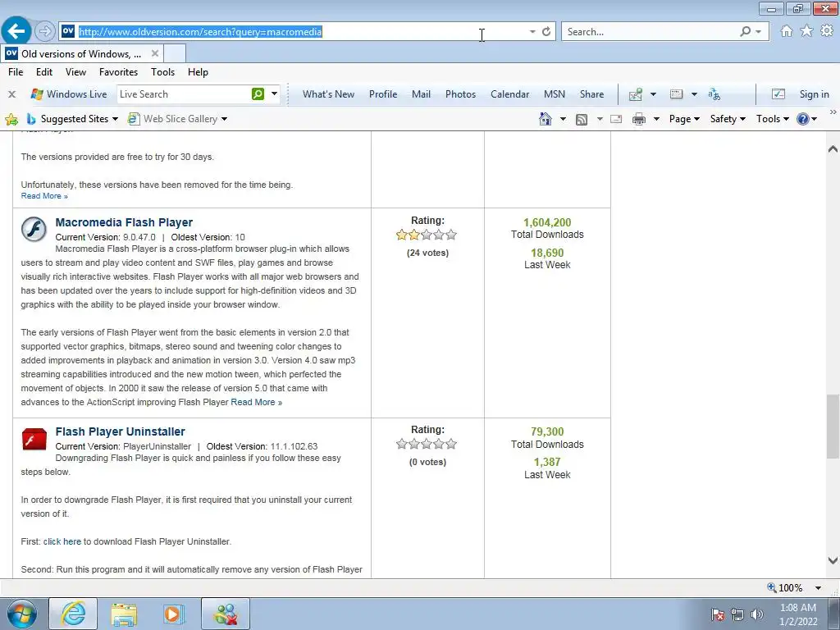Click Sign in on the Windows Live toolbar
The width and height of the screenshot is (840, 630).
[814, 94]
